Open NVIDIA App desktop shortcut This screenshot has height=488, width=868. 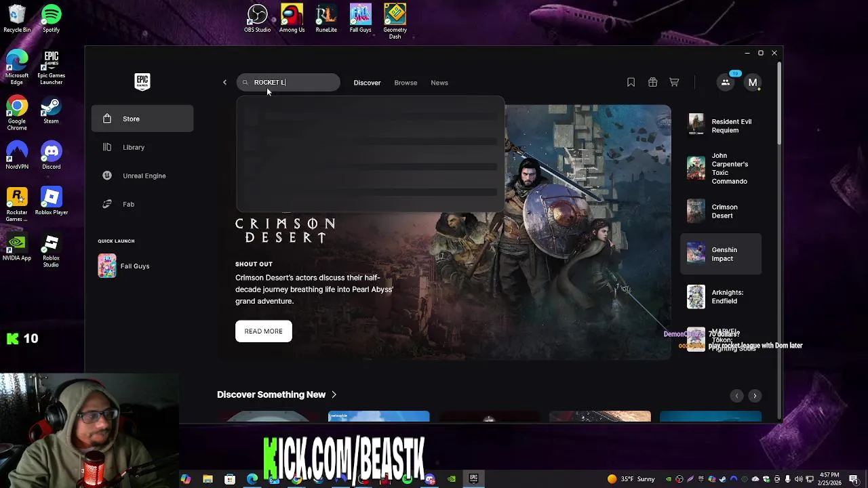click(x=17, y=247)
